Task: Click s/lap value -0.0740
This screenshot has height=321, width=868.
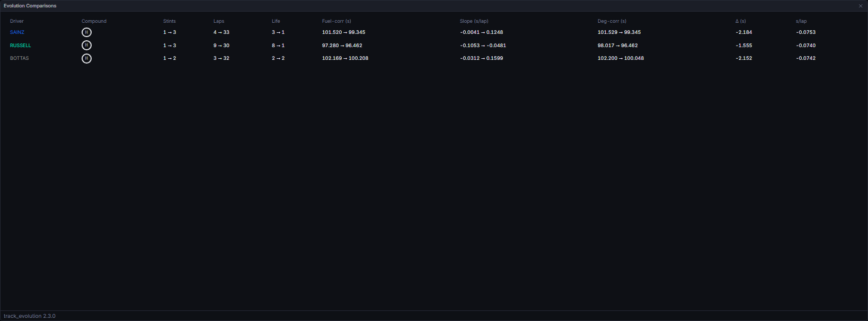Action: coord(806,46)
